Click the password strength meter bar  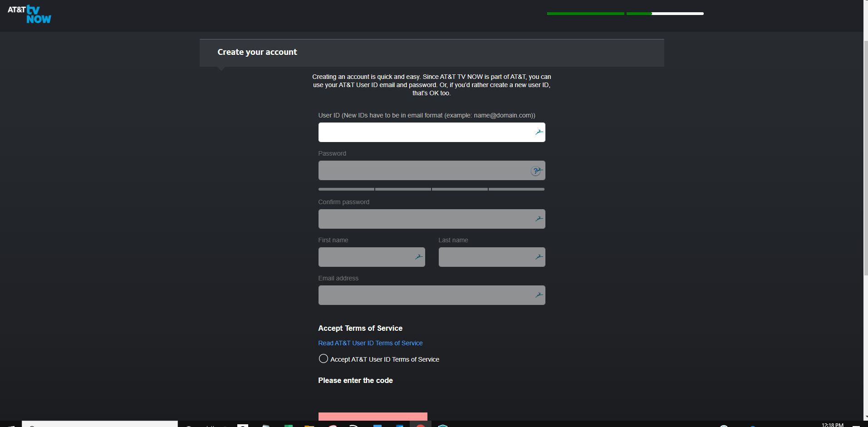tap(432, 189)
